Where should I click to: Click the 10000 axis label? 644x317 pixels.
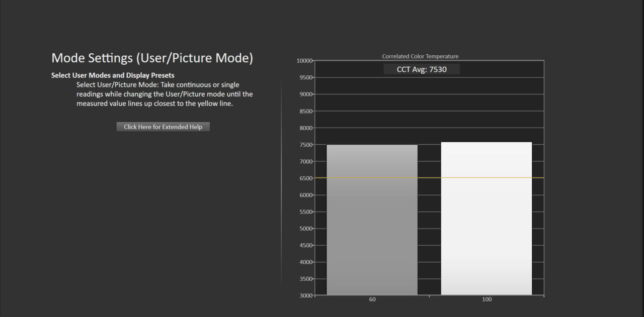(304, 61)
